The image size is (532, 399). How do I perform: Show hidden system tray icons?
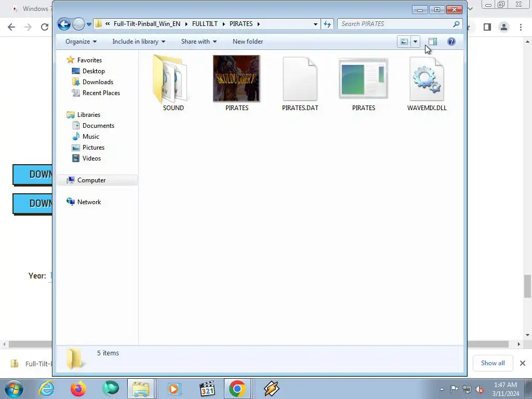(442, 390)
